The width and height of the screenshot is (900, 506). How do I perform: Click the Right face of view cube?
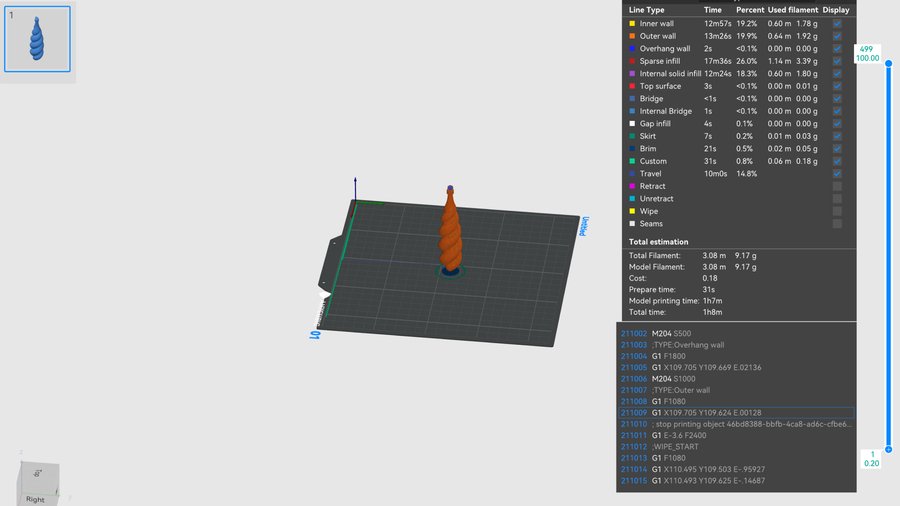[36, 499]
